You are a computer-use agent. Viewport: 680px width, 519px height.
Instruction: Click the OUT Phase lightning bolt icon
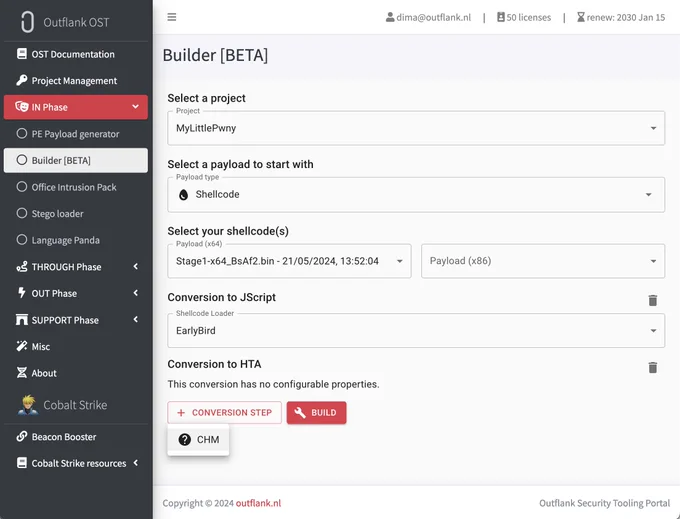coord(21,293)
